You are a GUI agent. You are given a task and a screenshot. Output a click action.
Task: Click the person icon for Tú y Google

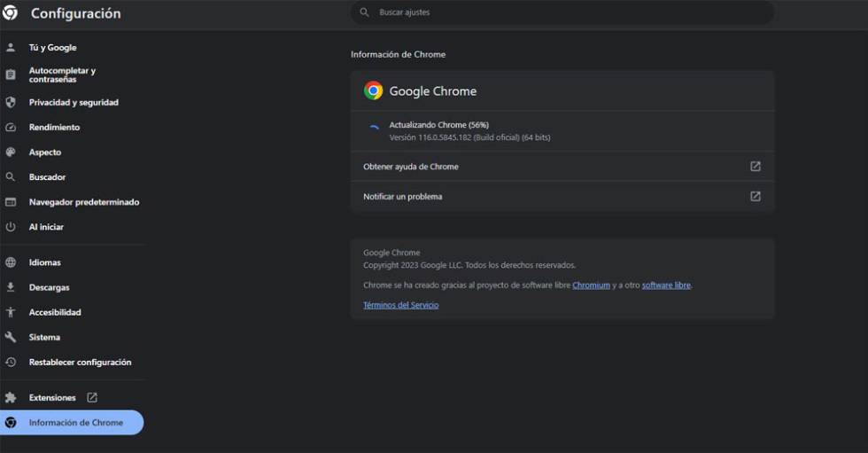click(x=11, y=48)
